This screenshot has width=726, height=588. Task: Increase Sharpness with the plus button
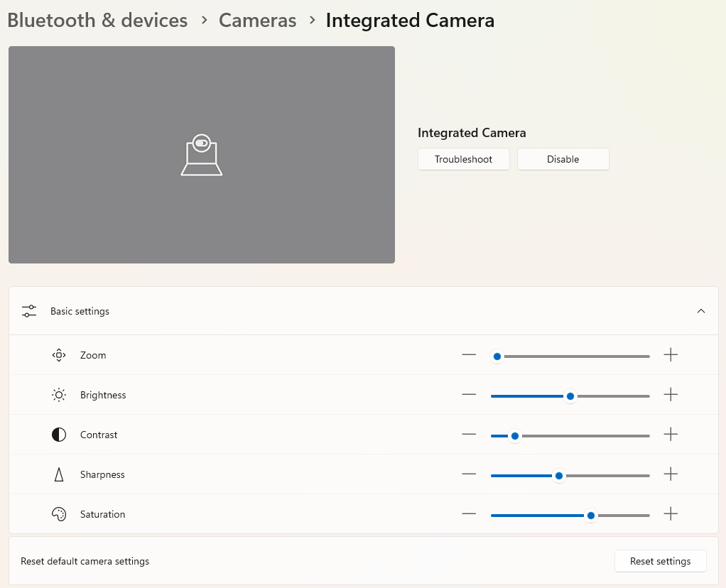point(671,474)
